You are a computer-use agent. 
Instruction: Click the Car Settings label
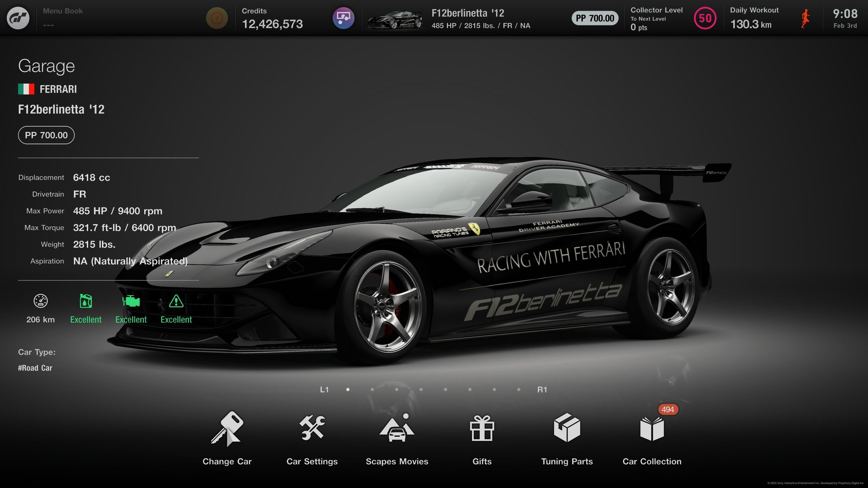click(312, 462)
